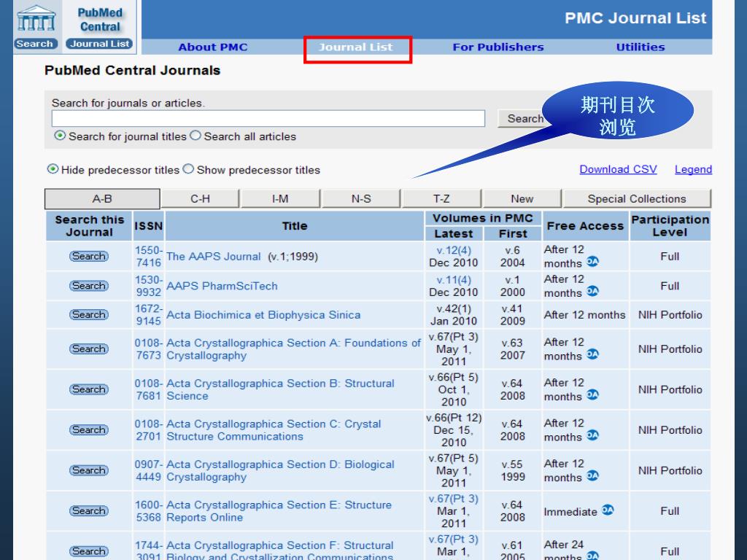747x560 pixels.
Task: Show the New journals tab
Action: 522,199
